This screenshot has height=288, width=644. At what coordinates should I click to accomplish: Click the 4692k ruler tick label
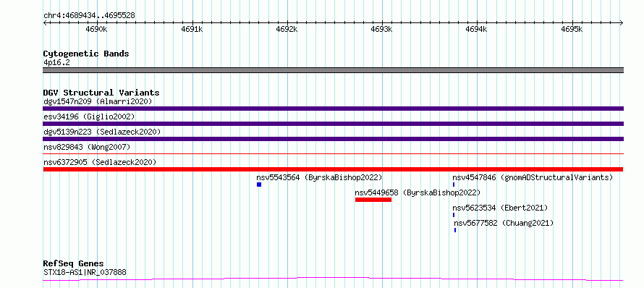(287, 29)
